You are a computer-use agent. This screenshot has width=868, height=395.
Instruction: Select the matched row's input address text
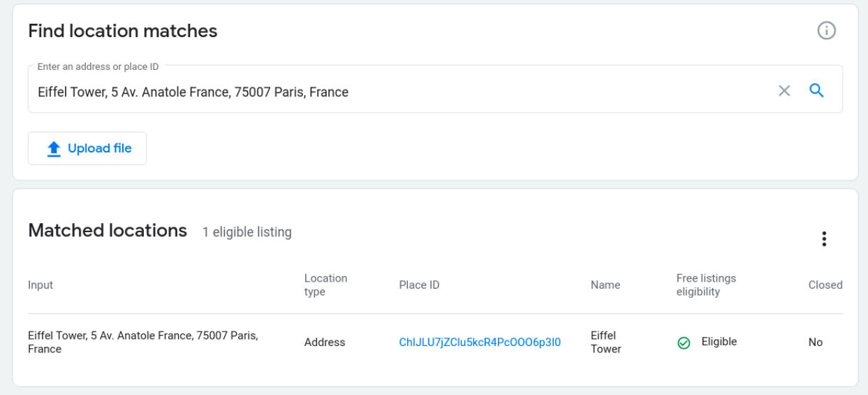coord(143,343)
